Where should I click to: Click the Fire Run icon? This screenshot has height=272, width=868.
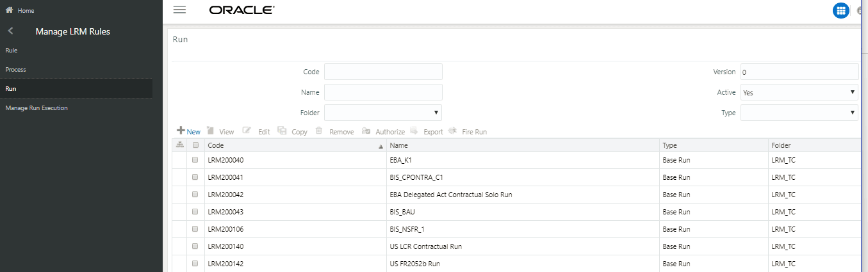pyautogui.click(x=452, y=131)
